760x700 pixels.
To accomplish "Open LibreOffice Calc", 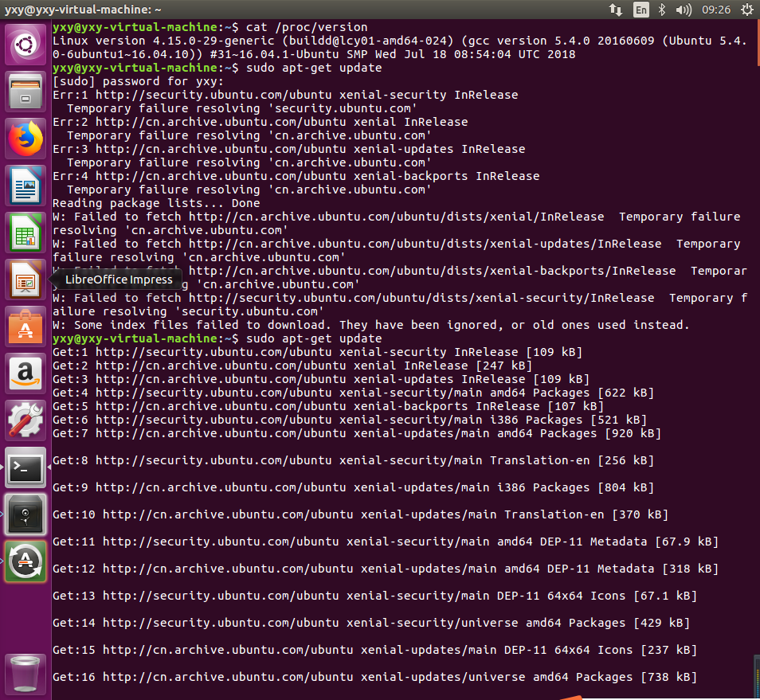I will [25, 233].
